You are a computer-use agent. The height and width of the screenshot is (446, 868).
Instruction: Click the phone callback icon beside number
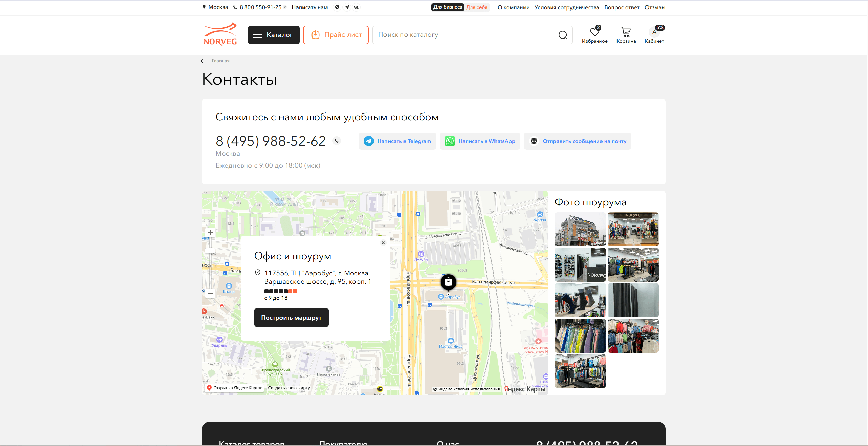[337, 141]
